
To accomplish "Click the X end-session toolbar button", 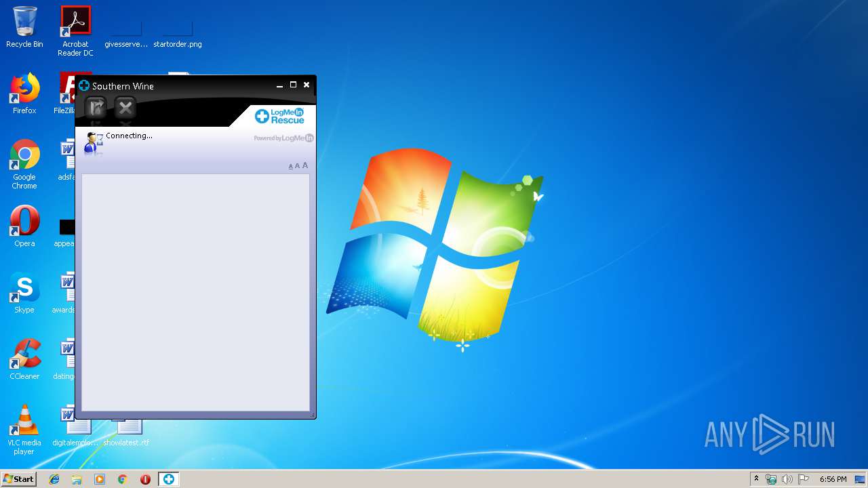I will [x=125, y=107].
